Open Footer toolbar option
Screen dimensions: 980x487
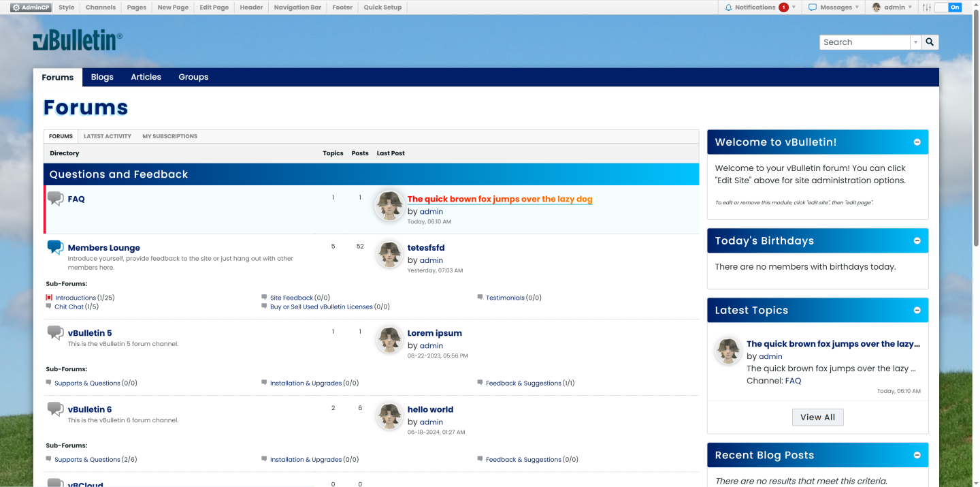point(342,7)
